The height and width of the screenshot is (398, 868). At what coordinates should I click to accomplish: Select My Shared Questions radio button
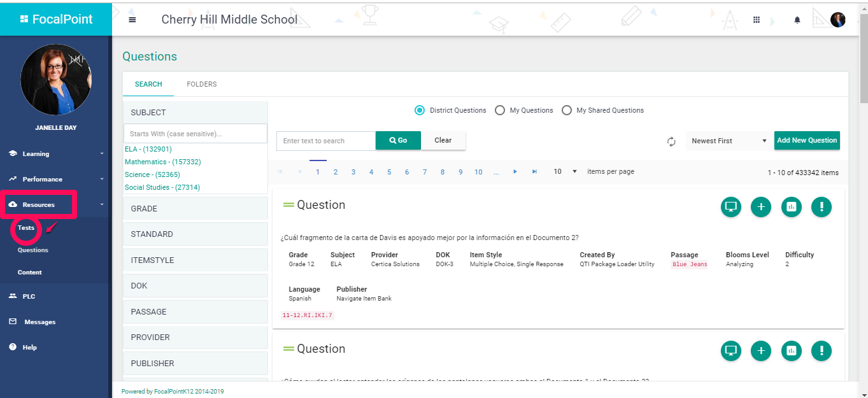click(567, 110)
